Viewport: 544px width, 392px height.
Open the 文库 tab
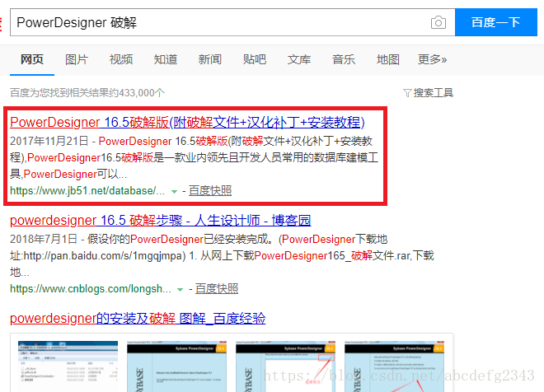[x=298, y=59]
